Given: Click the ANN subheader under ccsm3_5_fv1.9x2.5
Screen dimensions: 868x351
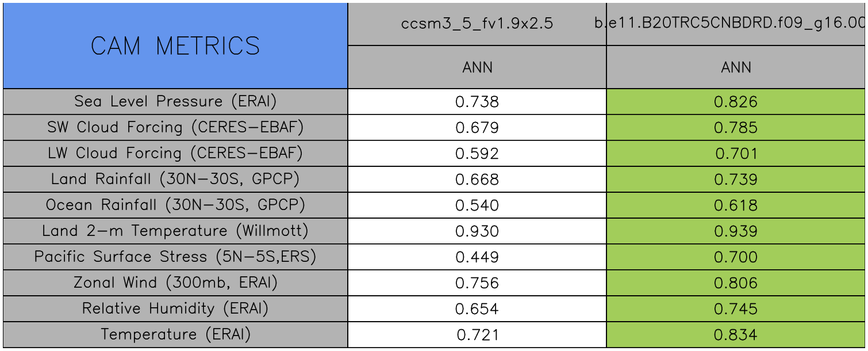Looking at the screenshot, I should point(477,67).
